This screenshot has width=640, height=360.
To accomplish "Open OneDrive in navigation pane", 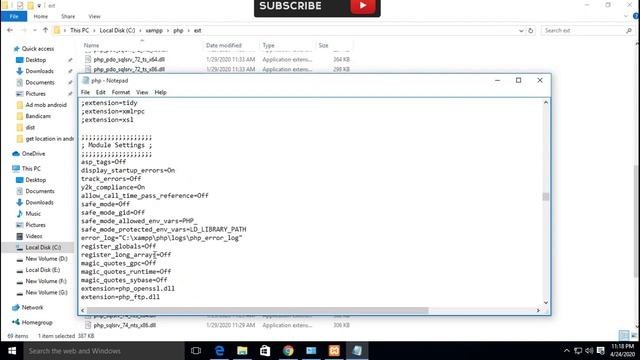I will (33, 153).
